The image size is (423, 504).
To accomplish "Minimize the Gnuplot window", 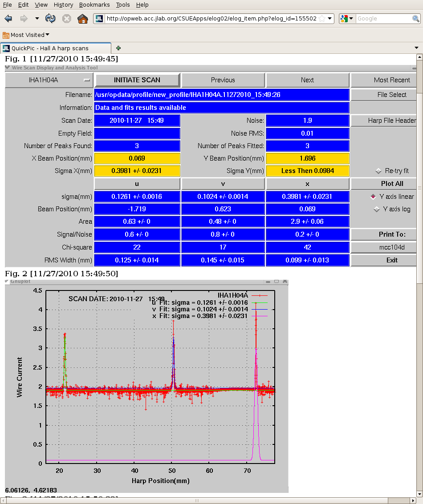I will coord(268,282).
